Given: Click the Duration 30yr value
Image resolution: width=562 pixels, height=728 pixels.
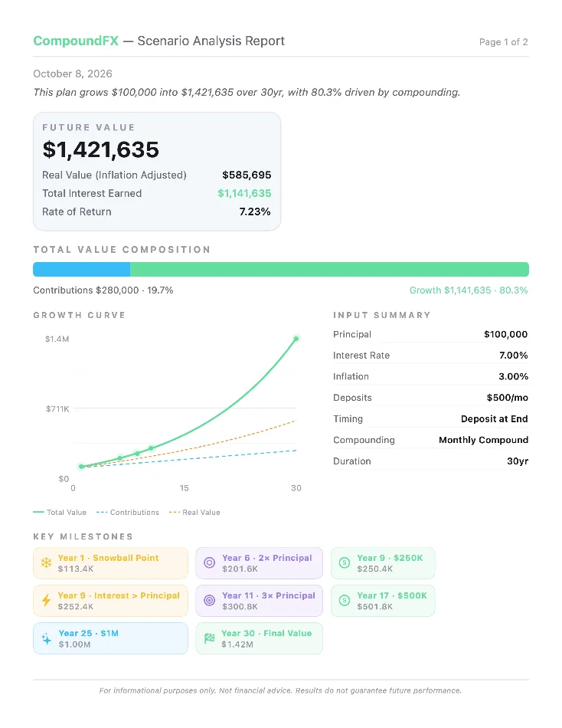Looking at the screenshot, I should [518, 461].
